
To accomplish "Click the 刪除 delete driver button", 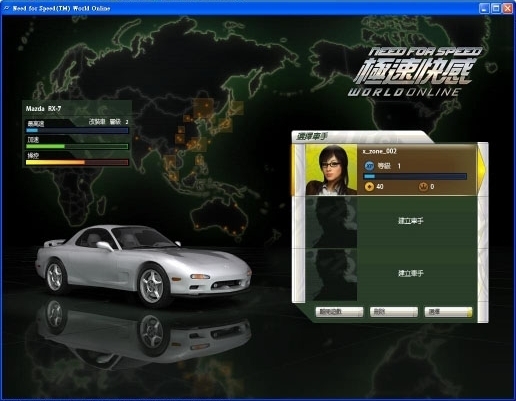I will coord(394,312).
